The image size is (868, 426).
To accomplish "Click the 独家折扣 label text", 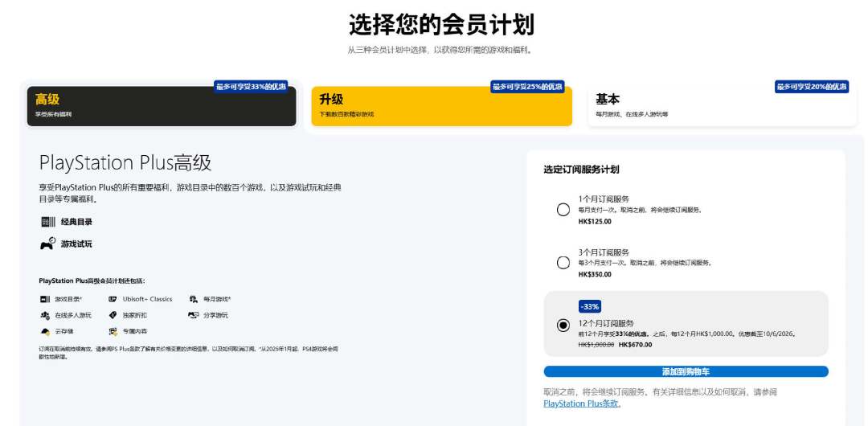I will click(x=134, y=315).
